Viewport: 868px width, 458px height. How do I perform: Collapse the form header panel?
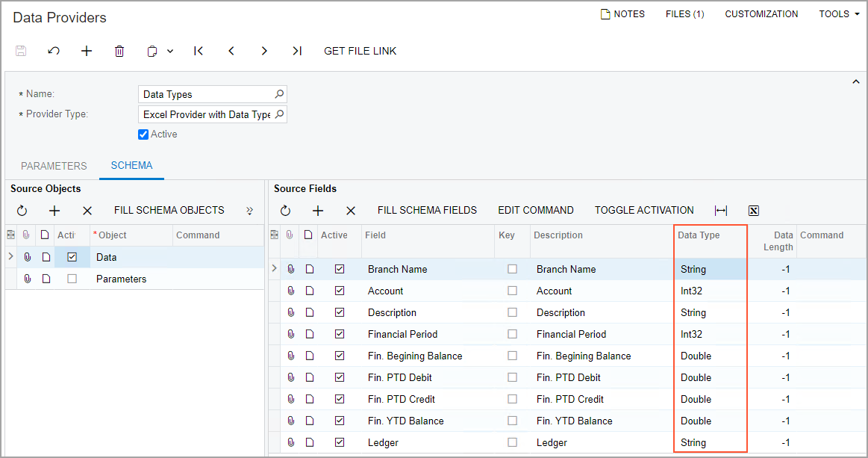(x=856, y=81)
